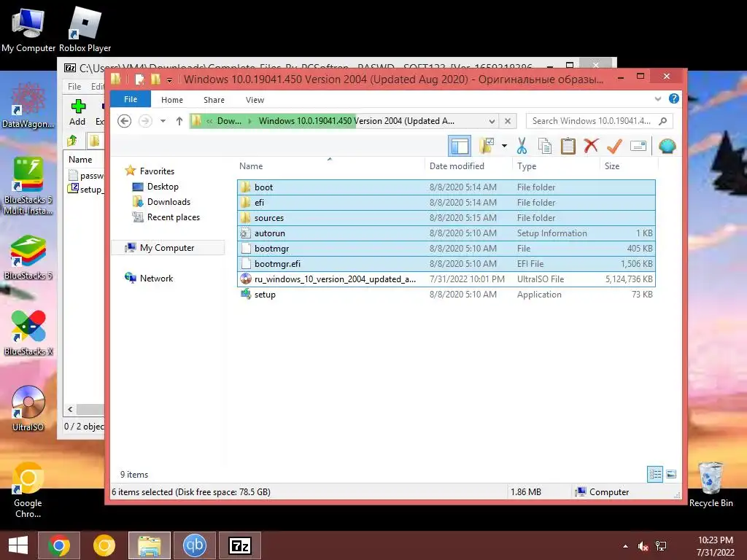Image resolution: width=747 pixels, height=560 pixels.
Task: Open qBittorrent from the taskbar
Action: [194, 545]
